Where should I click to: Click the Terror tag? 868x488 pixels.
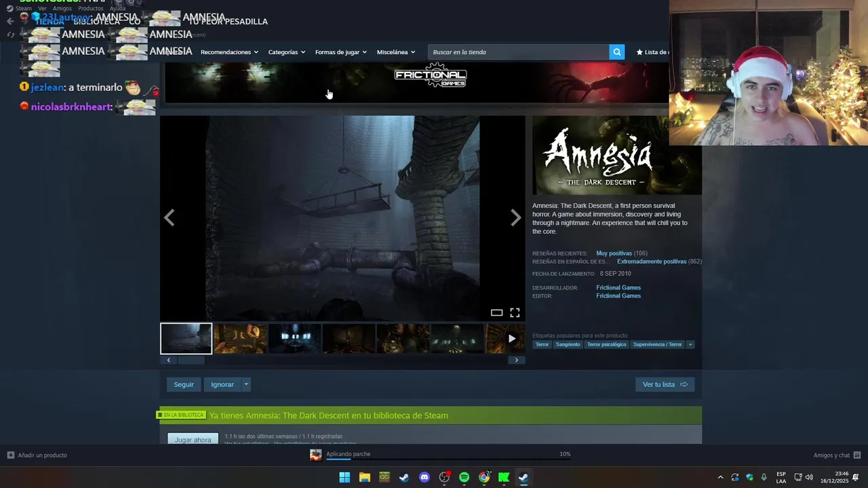pyautogui.click(x=542, y=344)
